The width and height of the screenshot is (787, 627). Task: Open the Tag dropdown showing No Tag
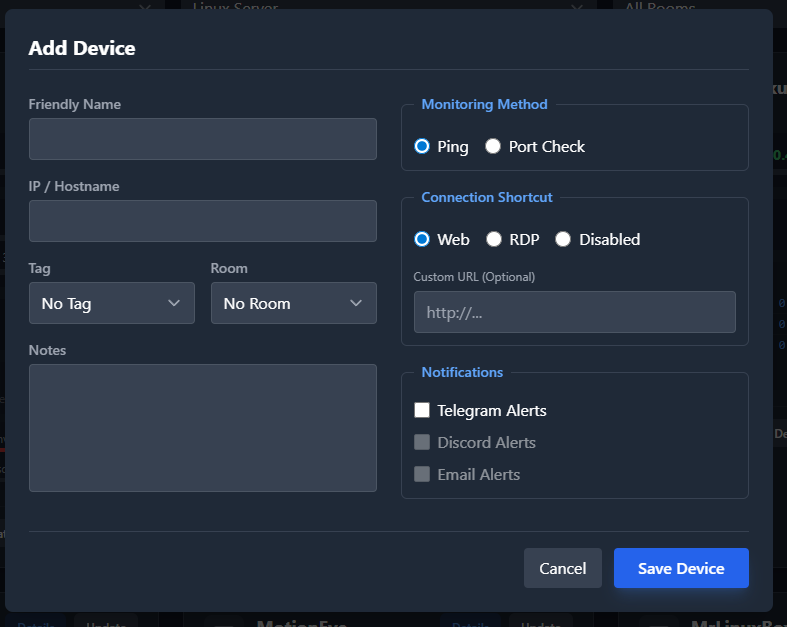111,303
